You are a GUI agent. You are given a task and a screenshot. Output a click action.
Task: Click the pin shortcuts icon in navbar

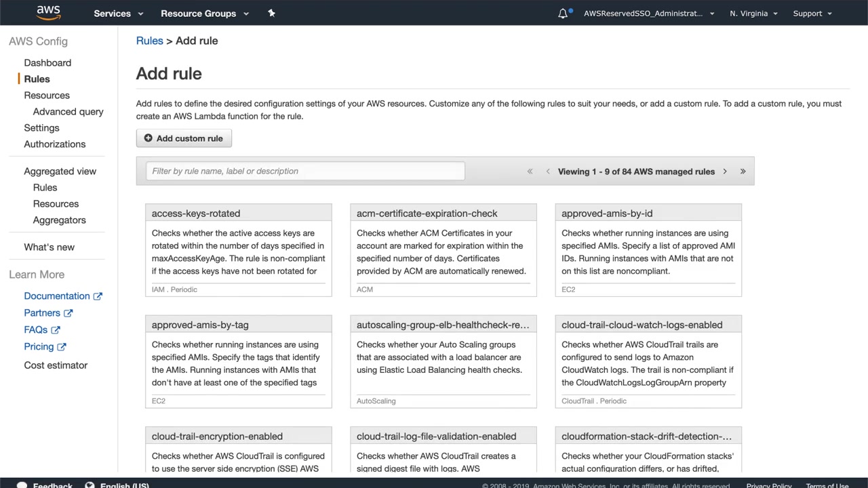tap(271, 13)
